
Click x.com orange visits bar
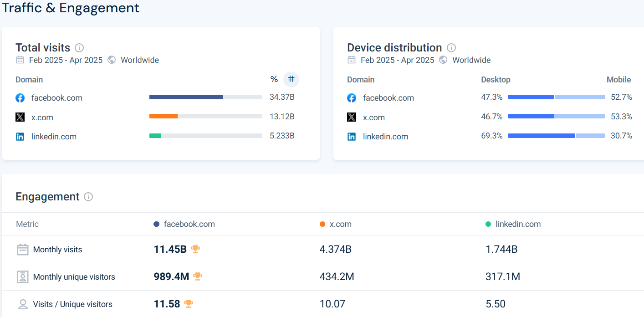point(164,116)
